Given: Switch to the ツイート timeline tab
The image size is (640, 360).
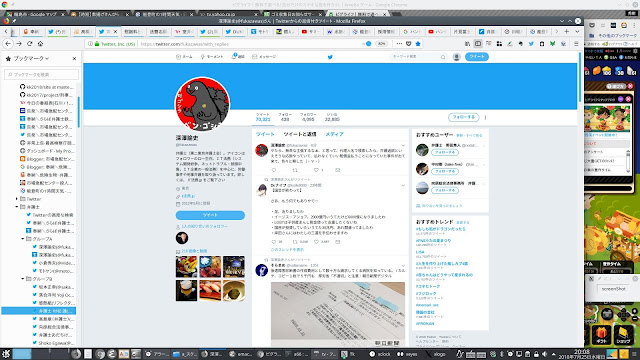Looking at the screenshot, I should coord(265,134).
